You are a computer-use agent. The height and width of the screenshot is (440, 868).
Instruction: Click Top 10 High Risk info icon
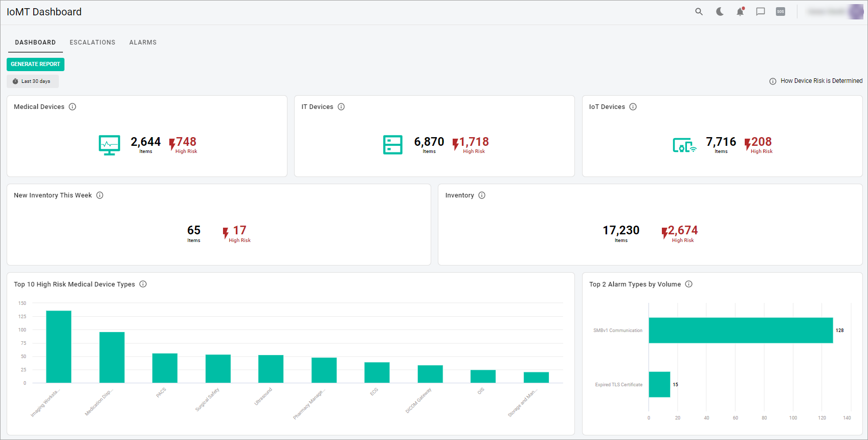(143, 284)
